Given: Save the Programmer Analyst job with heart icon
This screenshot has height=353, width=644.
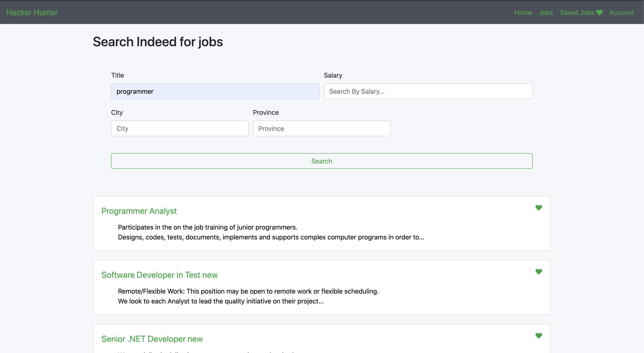Looking at the screenshot, I should 539,208.
